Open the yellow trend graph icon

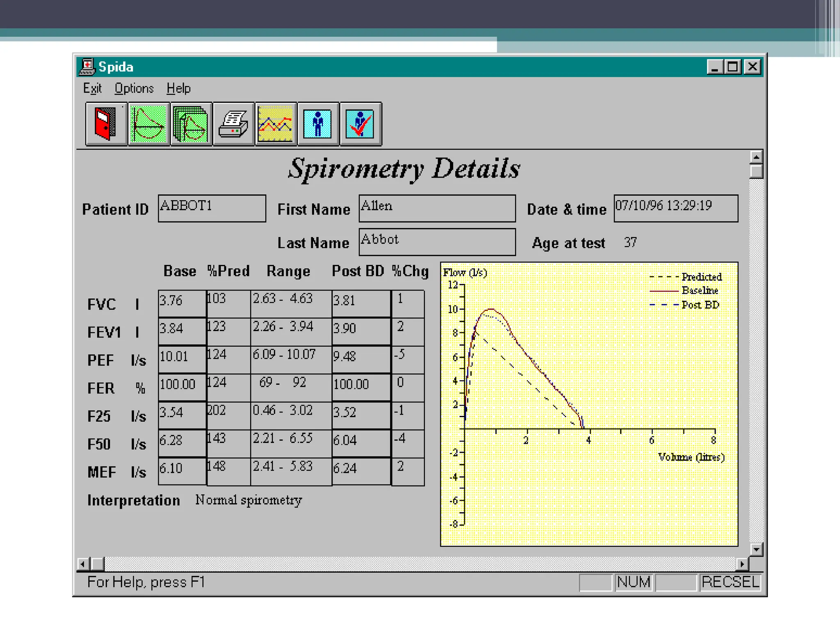click(276, 124)
